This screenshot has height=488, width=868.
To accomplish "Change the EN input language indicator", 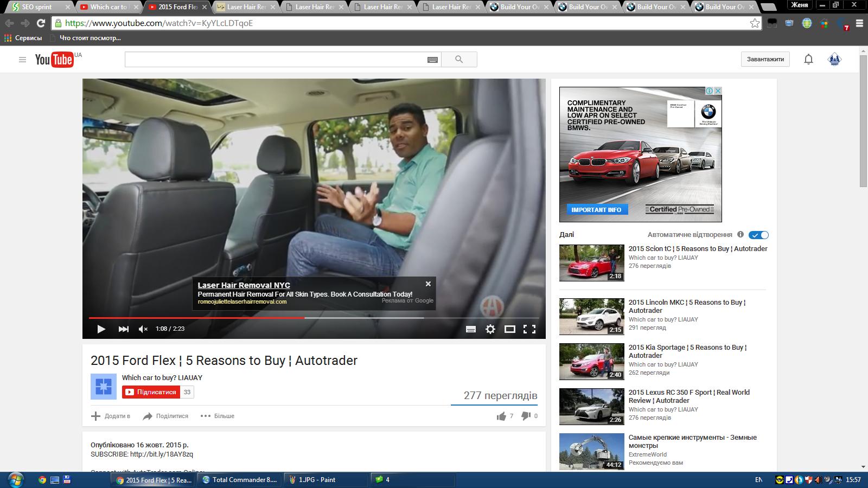I will (x=758, y=480).
